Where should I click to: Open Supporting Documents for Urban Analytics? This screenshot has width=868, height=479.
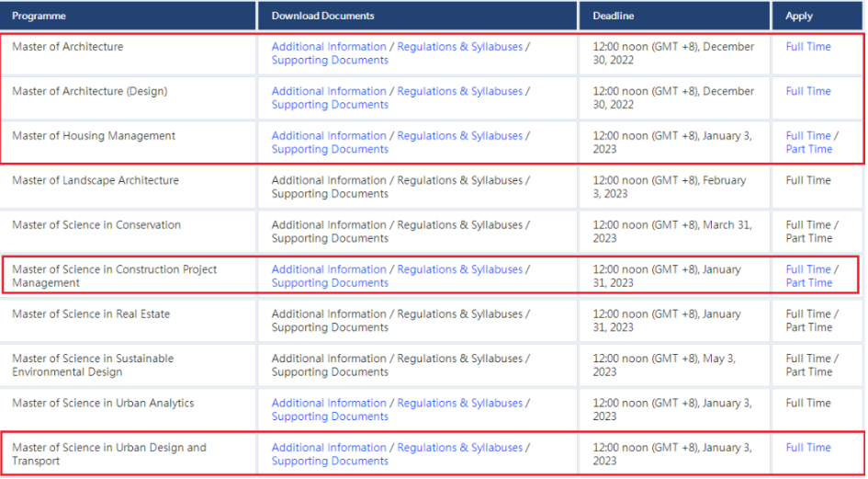(x=330, y=416)
